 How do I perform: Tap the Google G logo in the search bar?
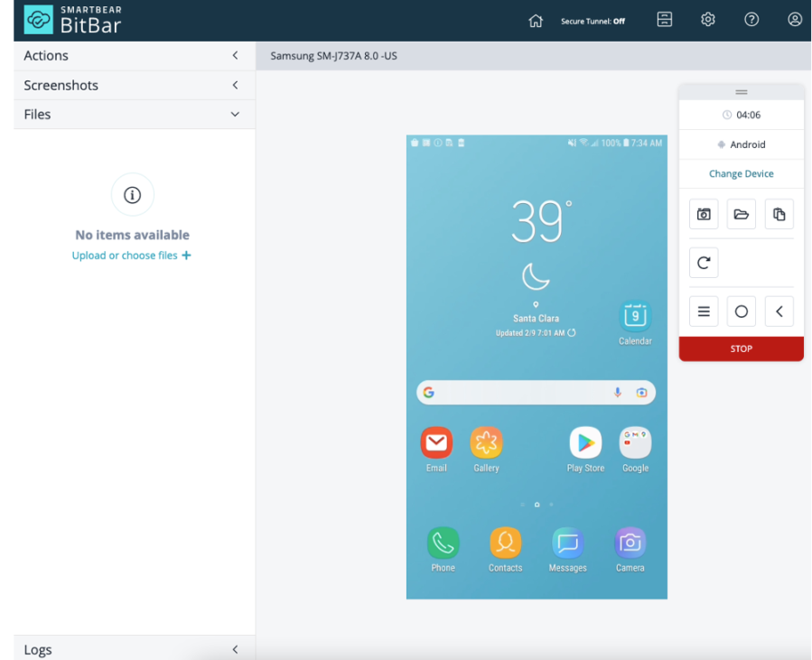click(429, 393)
